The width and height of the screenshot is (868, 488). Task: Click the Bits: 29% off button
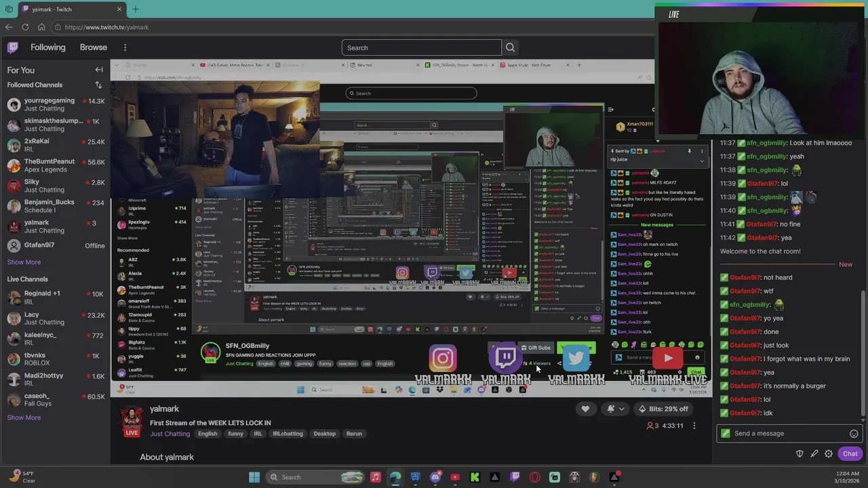(663, 409)
